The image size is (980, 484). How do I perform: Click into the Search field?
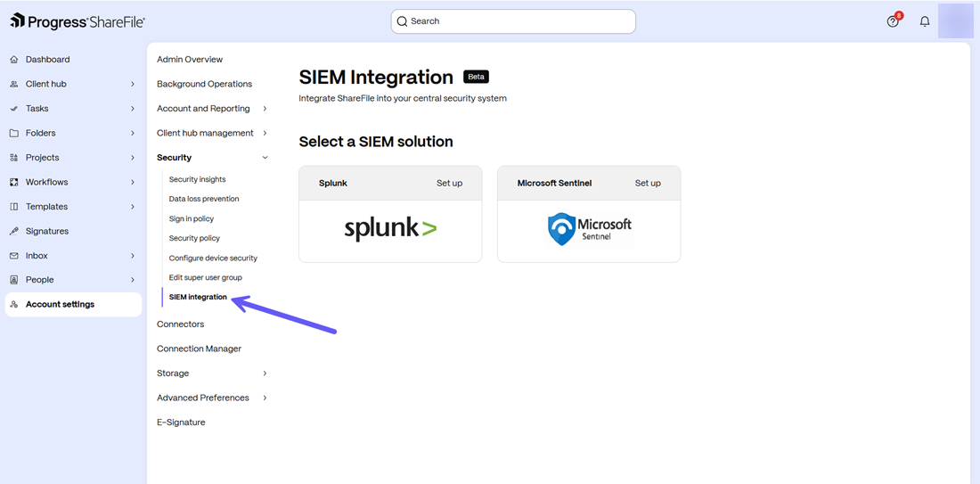pos(513,21)
